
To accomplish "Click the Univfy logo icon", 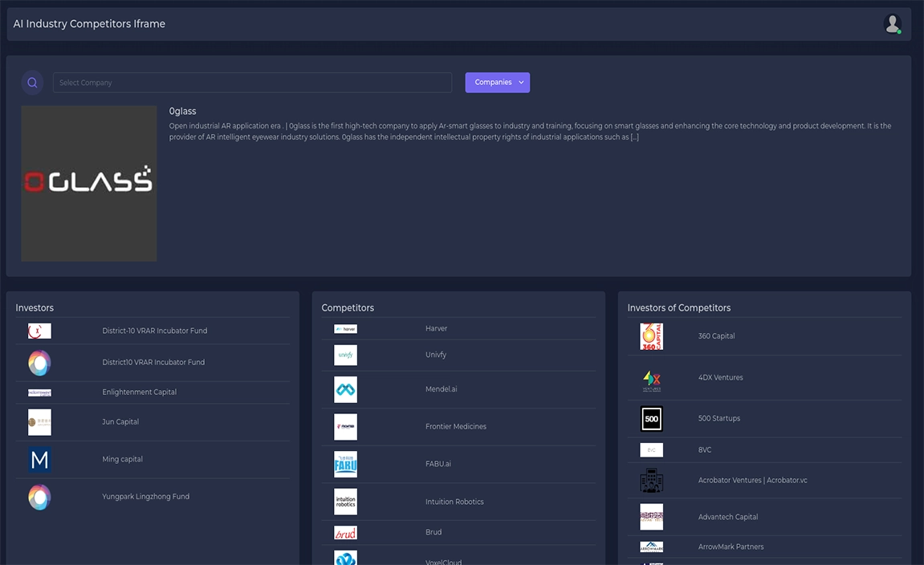I will 345,355.
